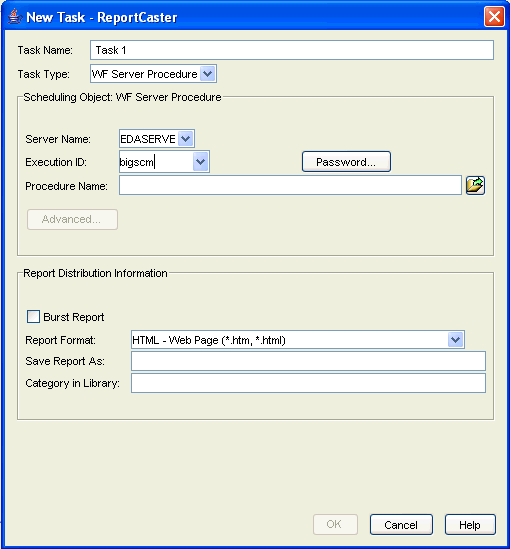Click the disabled OK button

[335, 524]
